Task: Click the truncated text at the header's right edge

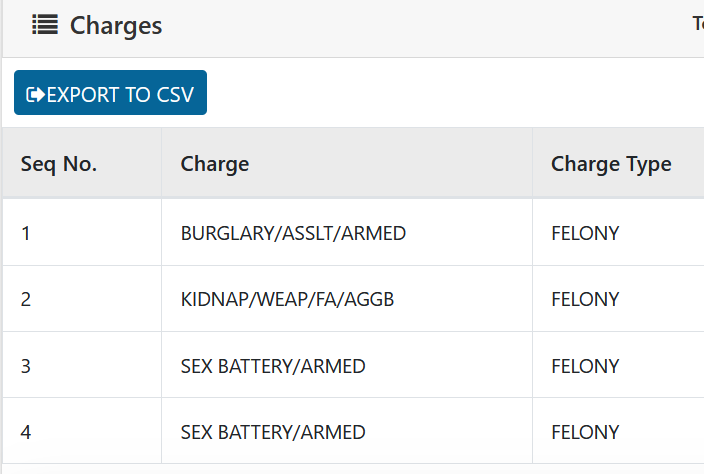Action: pyautogui.click(x=697, y=24)
